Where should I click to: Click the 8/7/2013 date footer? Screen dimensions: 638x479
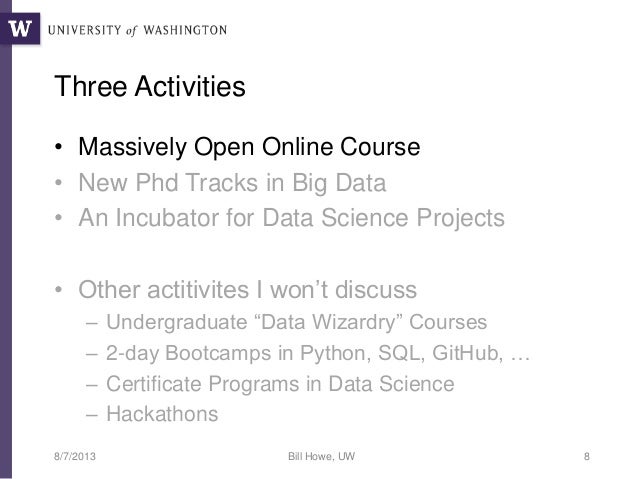pos(75,456)
